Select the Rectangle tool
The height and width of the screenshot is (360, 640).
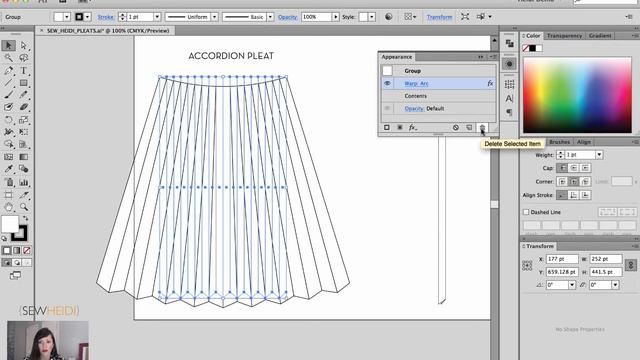click(x=24, y=83)
